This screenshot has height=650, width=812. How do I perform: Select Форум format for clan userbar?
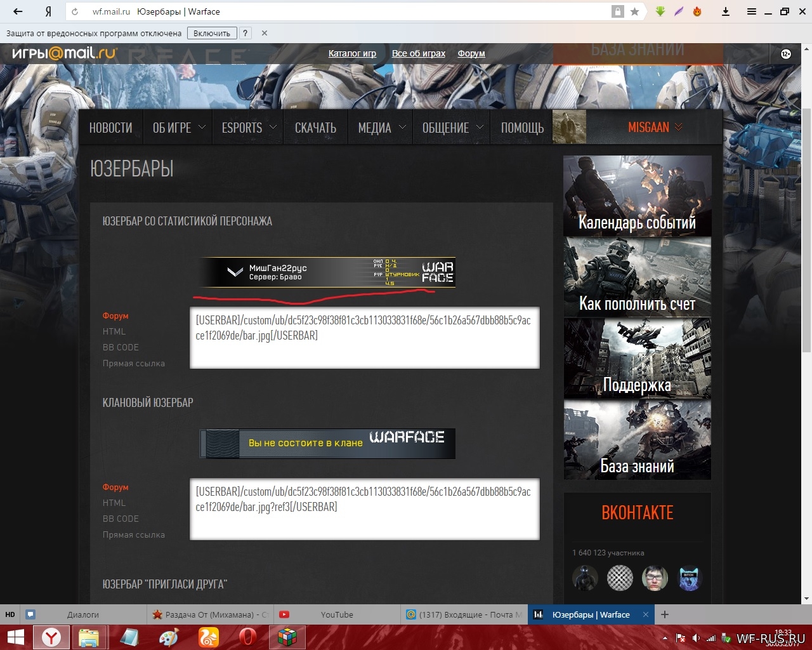point(115,487)
